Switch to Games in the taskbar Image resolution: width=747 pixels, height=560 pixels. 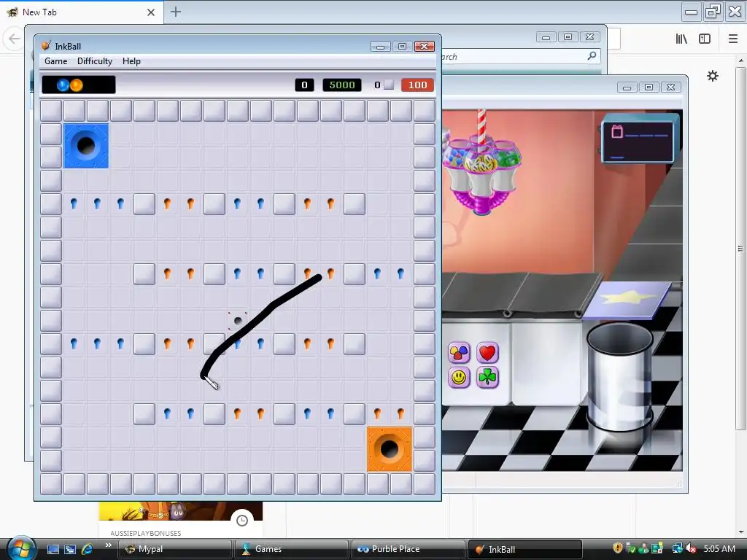coord(291,549)
